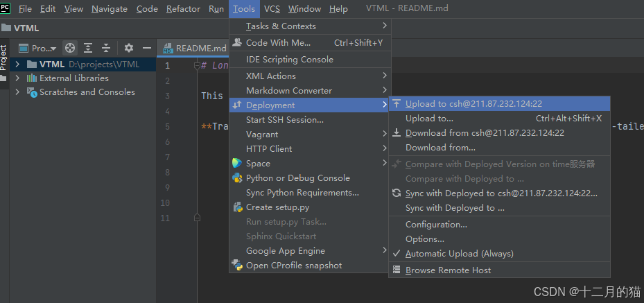Click the External Libraries bars icon
Image resolution: width=644 pixels, height=303 pixels.
(32, 78)
